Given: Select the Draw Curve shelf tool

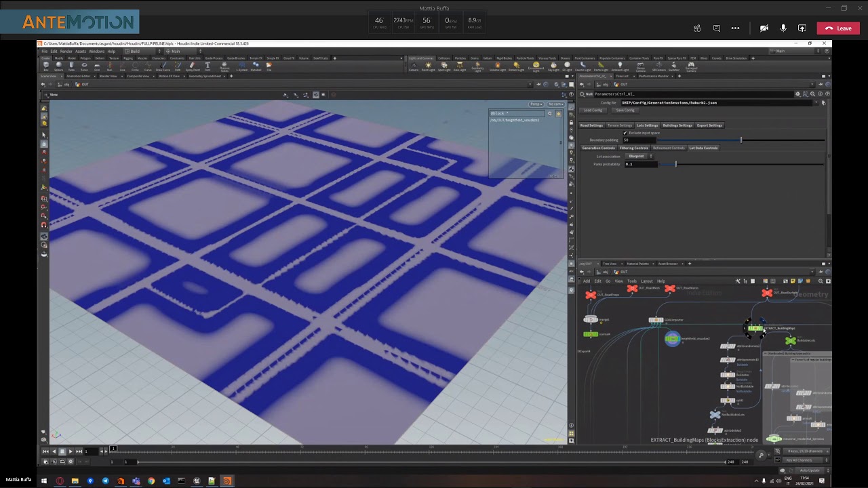Looking at the screenshot, I should pos(163,66).
